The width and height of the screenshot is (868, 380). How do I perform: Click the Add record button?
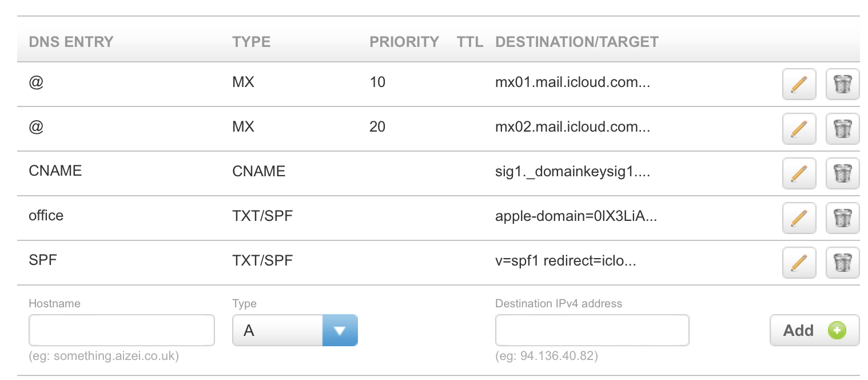coord(814,330)
